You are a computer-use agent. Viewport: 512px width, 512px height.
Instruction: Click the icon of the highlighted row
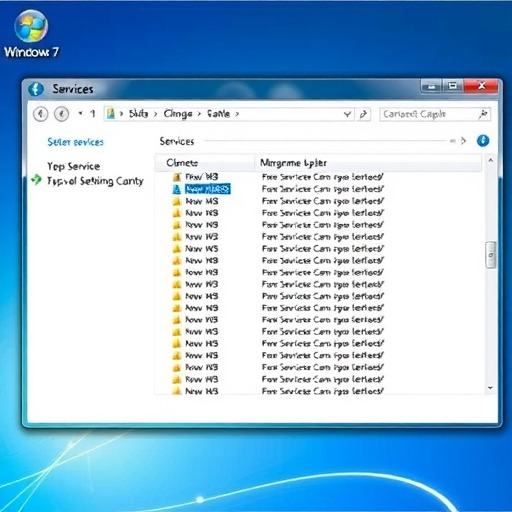click(x=177, y=189)
